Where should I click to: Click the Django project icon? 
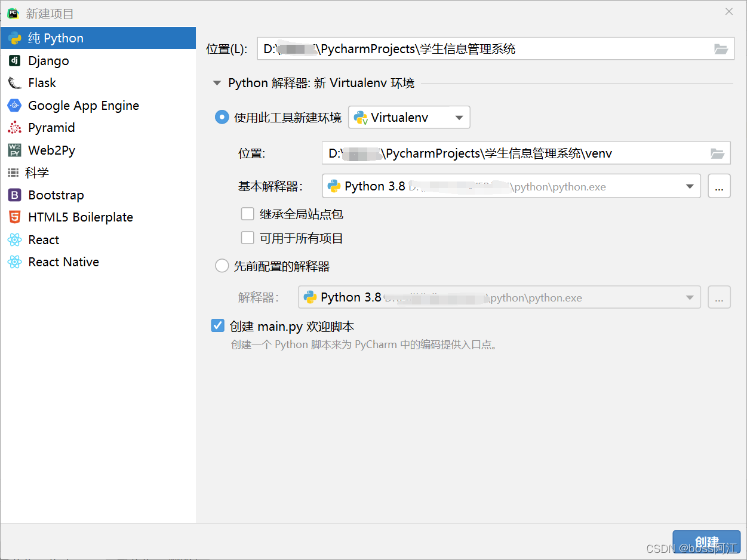[14, 61]
